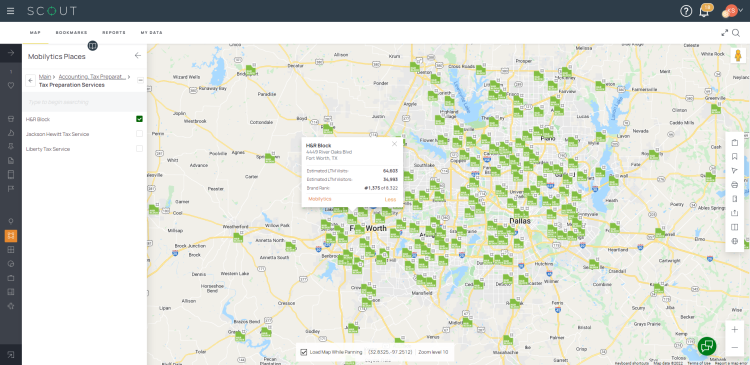Open the Street View pegman
Screen dimensions: 750x365
[738, 55]
